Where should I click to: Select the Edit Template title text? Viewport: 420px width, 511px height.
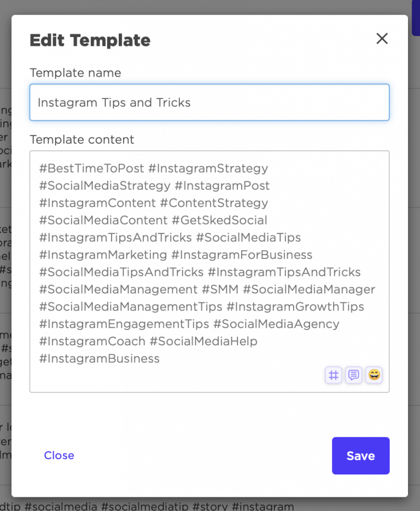tap(90, 40)
